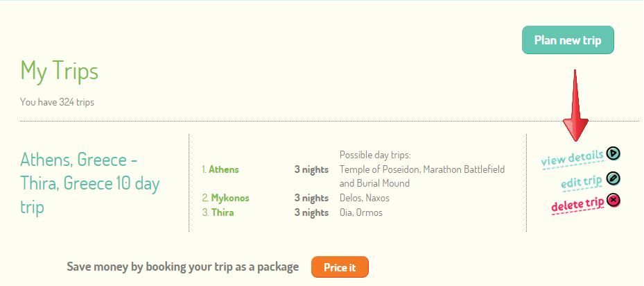Select the Mykonos destination link

click(x=229, y=198)
